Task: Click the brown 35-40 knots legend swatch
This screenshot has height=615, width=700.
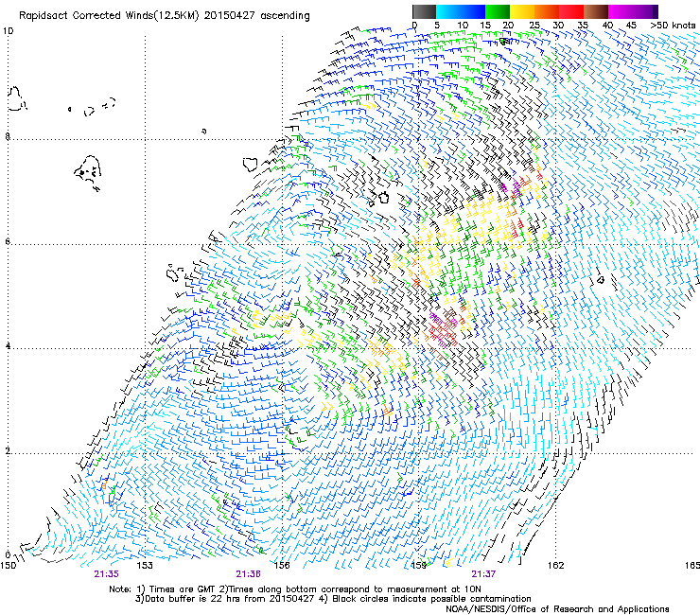Action: (x=596, y=11)
